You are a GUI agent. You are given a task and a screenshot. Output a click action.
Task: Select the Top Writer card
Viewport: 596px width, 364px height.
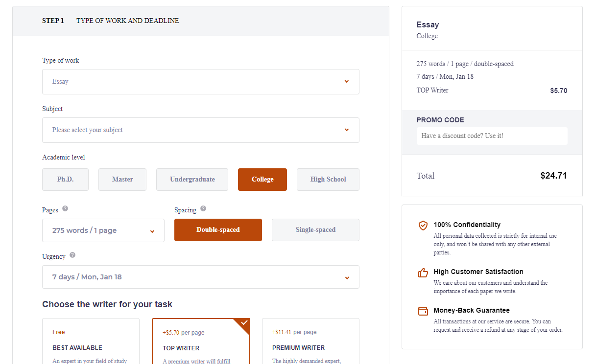click(x=201, y=341)
